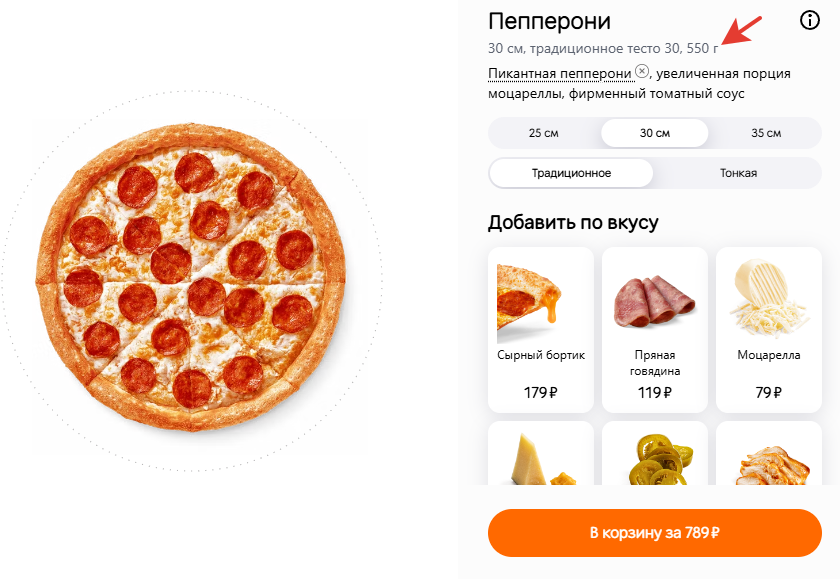
Task: Switch dough to Тонкая
Action: click(738, 173)
